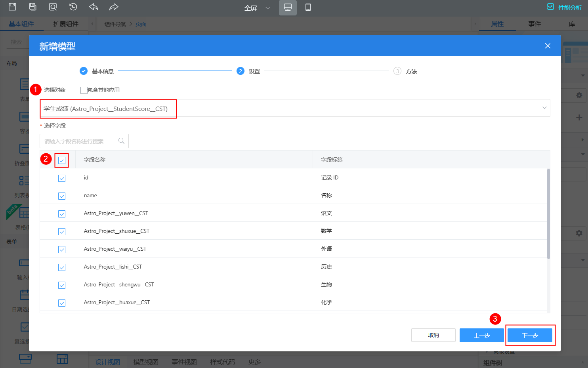Collapse right panel arrow near 属性 tab
The image size is (588, 368).
475,24
